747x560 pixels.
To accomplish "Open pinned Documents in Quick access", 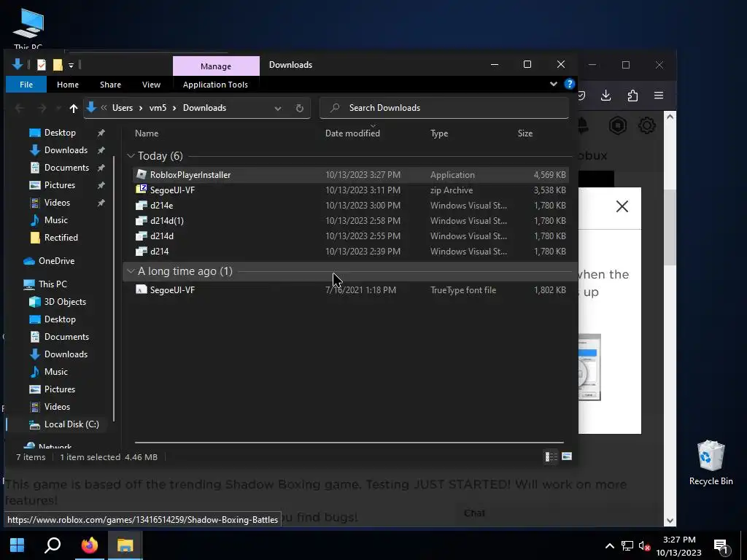I will 66,168.
